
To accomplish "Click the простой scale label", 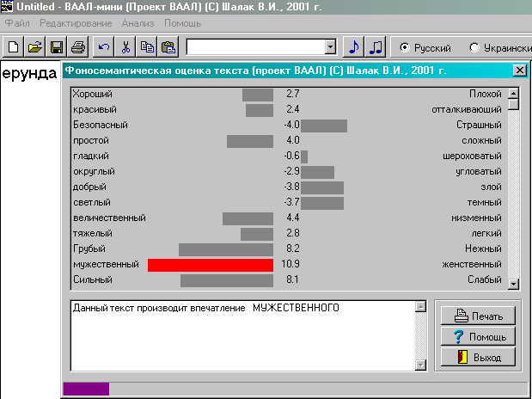I will 91,140.
